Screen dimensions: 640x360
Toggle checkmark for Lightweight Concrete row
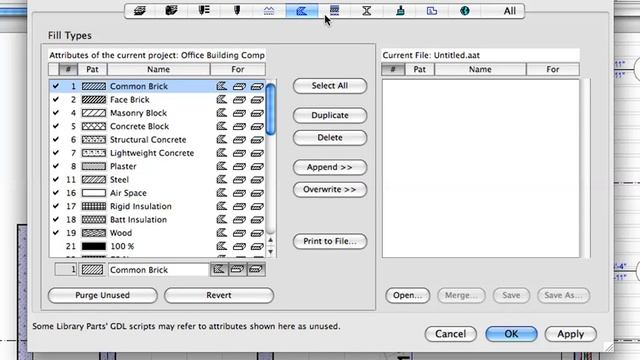click(56, 153)
